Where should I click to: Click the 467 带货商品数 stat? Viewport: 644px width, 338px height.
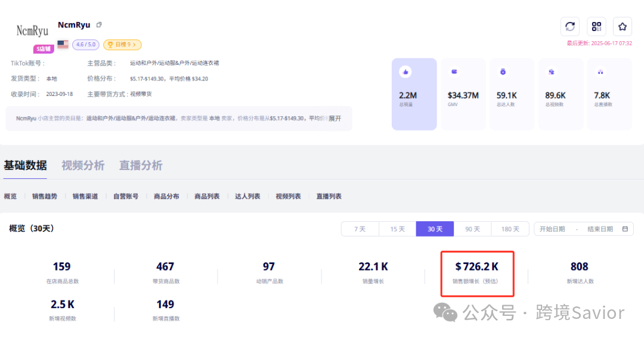(166, 272)
